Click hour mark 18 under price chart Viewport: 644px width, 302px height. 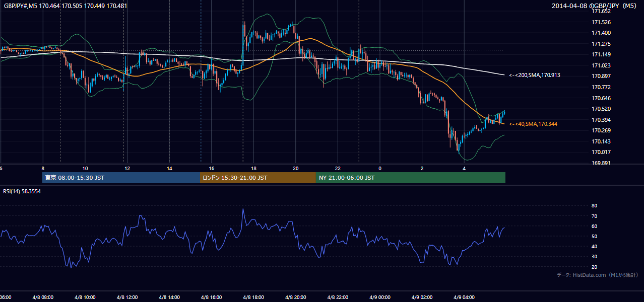point(253,168)
